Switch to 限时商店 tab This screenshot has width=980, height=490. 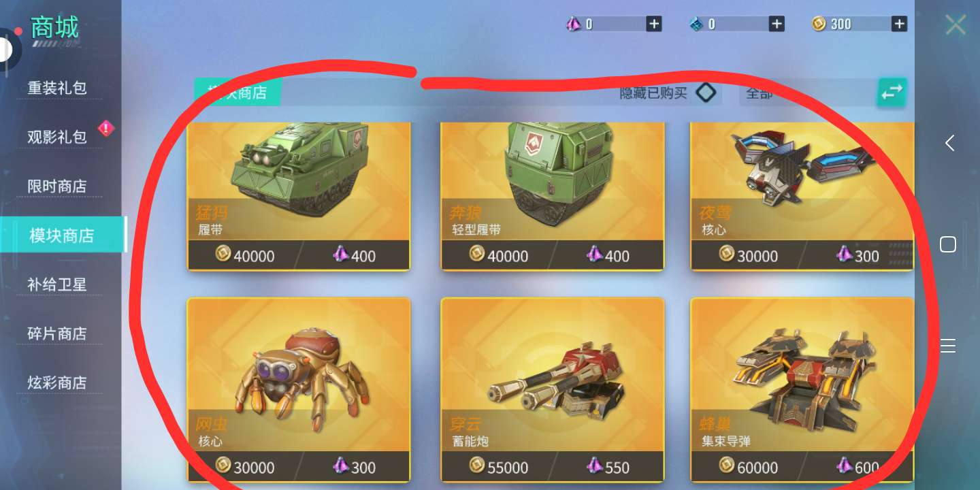[57, 186]
